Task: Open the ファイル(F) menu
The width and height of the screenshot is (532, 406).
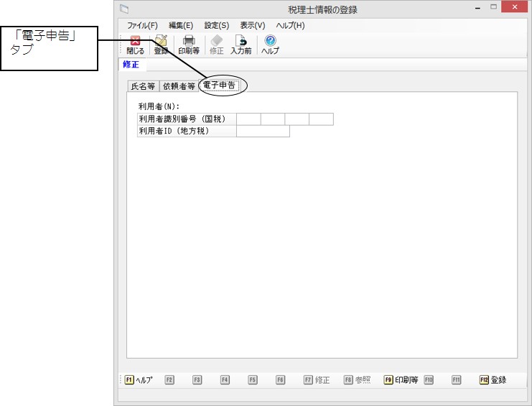Action: click(142, 25)
